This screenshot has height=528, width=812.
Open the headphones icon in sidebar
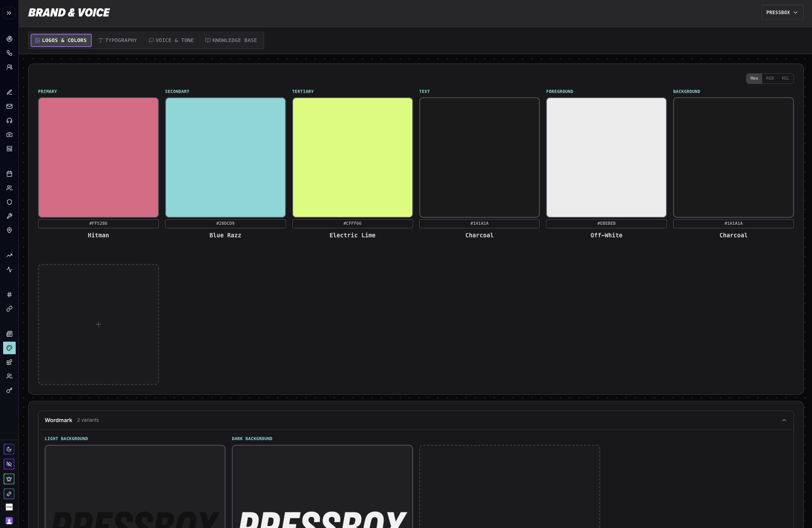[9, 120]
